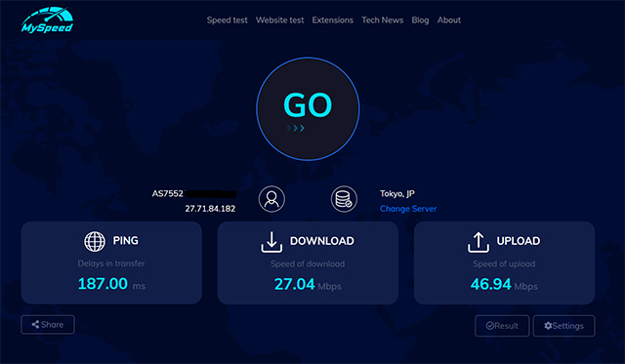Screen dimensions: 625x364
Task: Go to Extensions in navigation
Action: [x=333, y=20]
